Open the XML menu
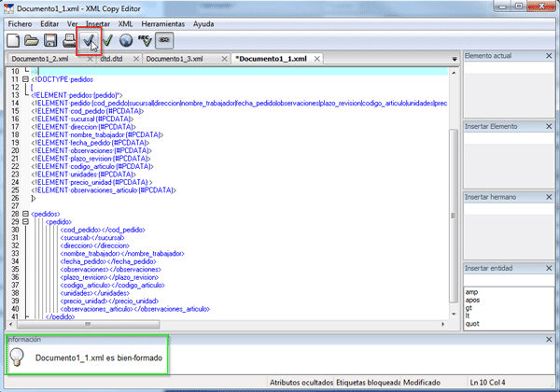The width and height of the screenshot is (560, 392). 119,22
